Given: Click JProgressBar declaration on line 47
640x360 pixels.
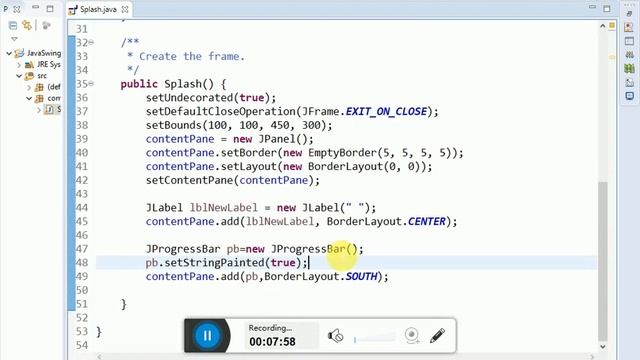Looking at the screenshot, I should [254, 249].
